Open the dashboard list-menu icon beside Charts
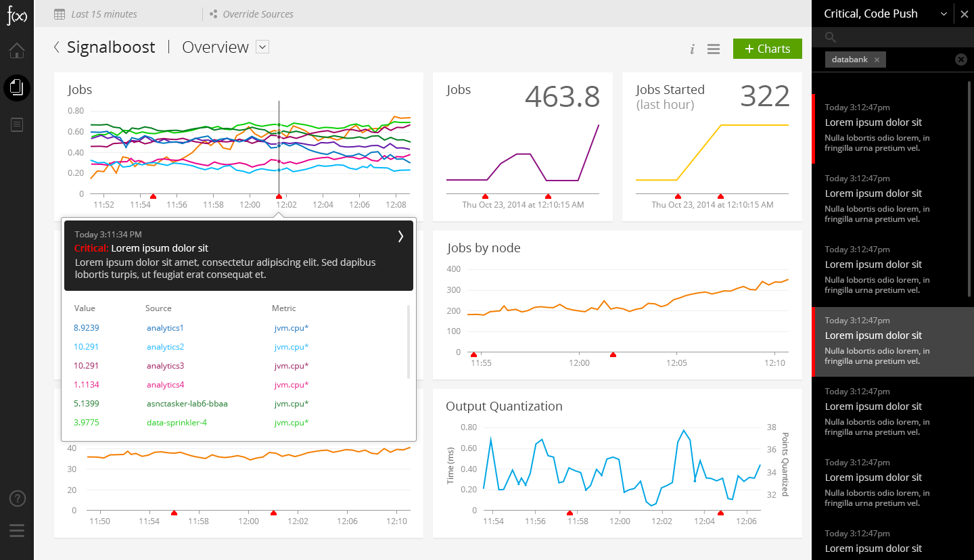974x560 pixels. coord(713,49)
